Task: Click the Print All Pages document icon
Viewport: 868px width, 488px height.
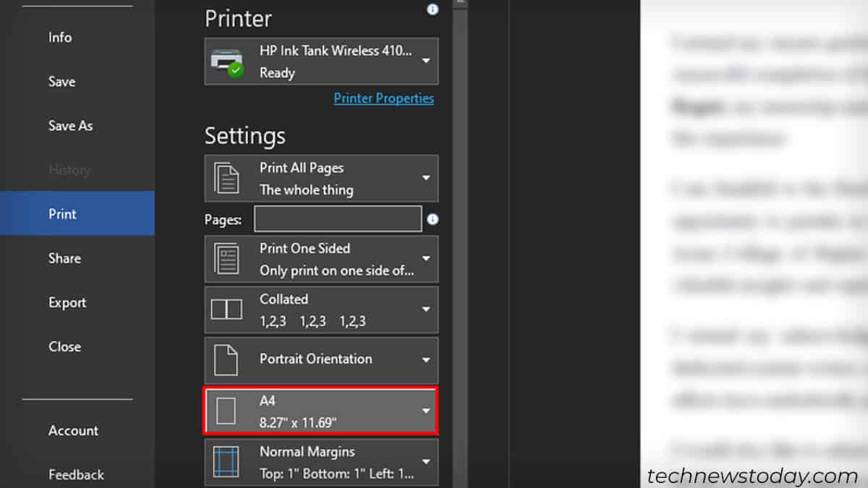Action: pyautogui.click(x=228, y=178)
